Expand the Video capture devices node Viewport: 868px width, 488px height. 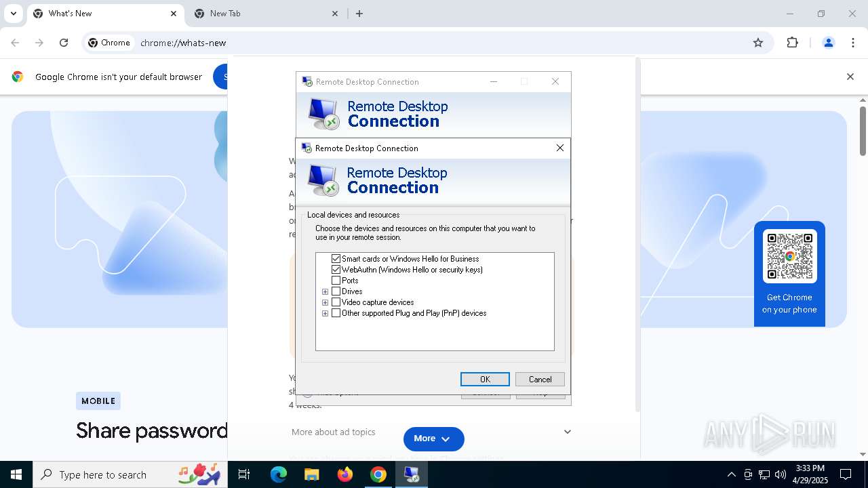tap(325, 302)
